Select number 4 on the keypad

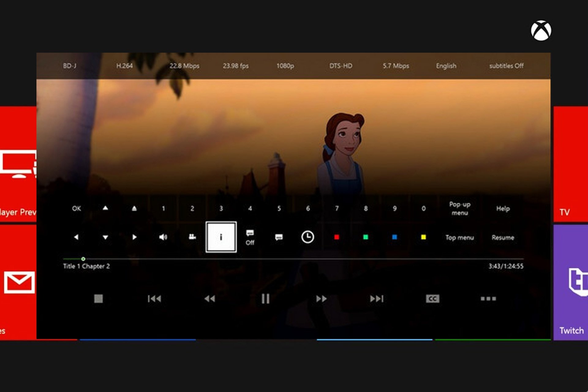tap(250, 209)
